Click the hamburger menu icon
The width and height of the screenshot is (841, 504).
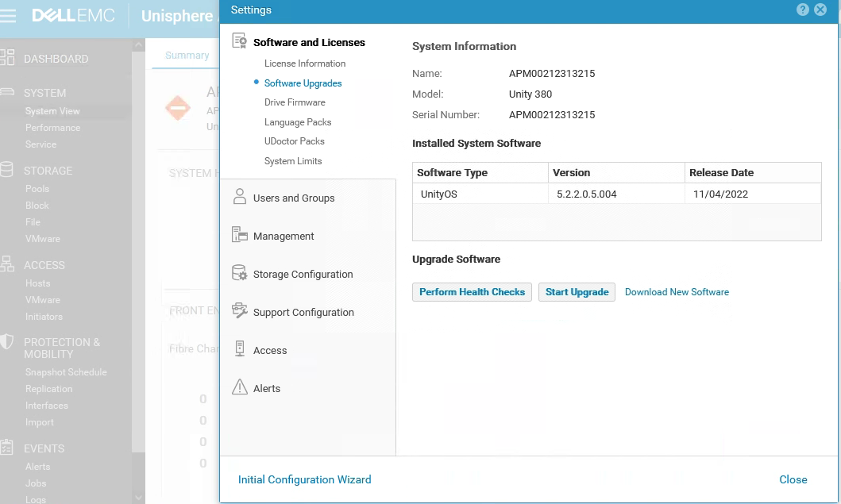7,16
